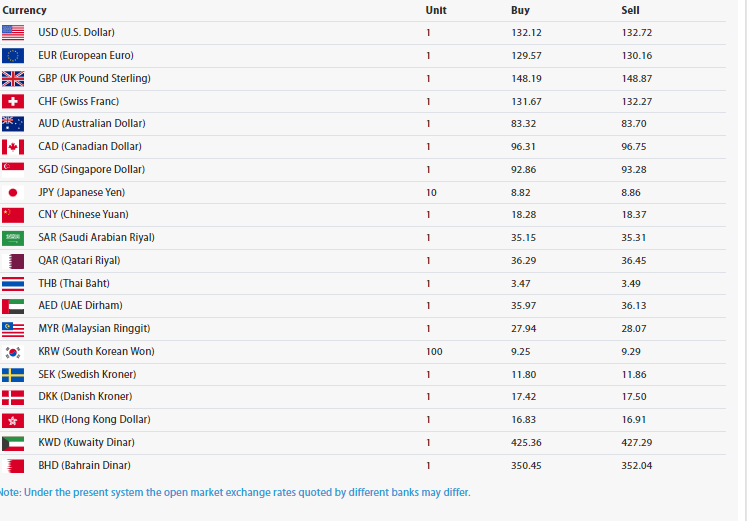Click the Currency column header
Screen dimensions: 747x521
(x=25, y=10)
